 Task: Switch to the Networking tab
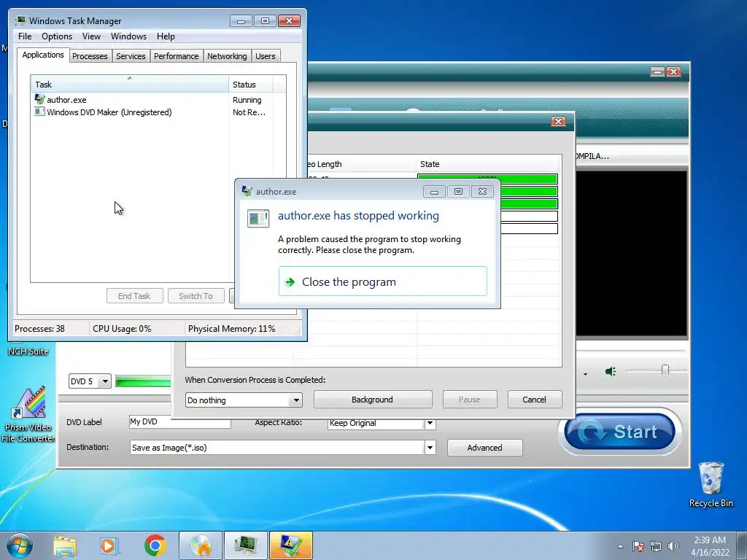tap(227, 56)
